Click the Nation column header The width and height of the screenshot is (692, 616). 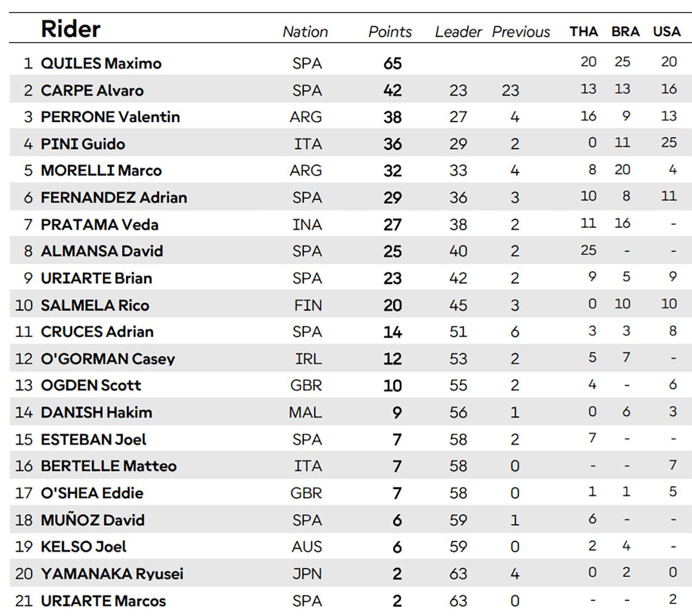305,32
